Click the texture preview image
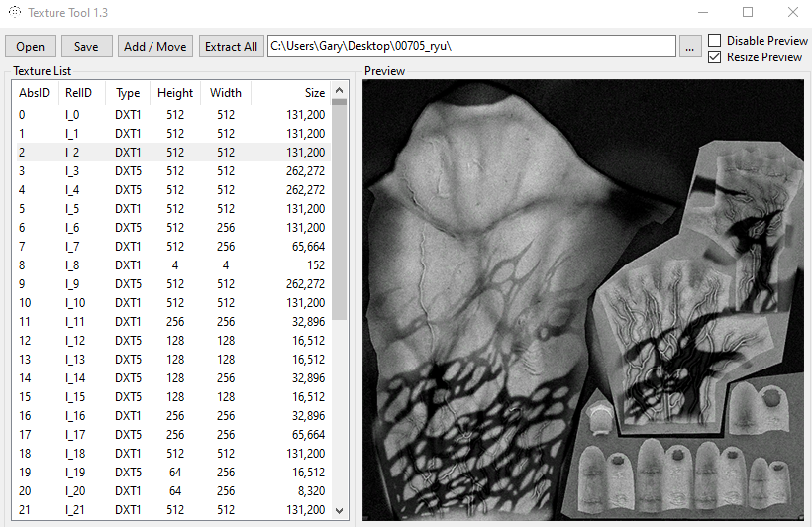Image resolution: width=812 pixels, height=527 pixels. coord(583,300)
